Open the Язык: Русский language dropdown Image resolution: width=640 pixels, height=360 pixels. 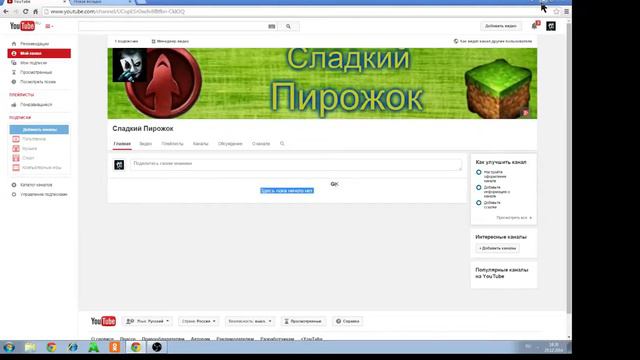tap(147, 321)
